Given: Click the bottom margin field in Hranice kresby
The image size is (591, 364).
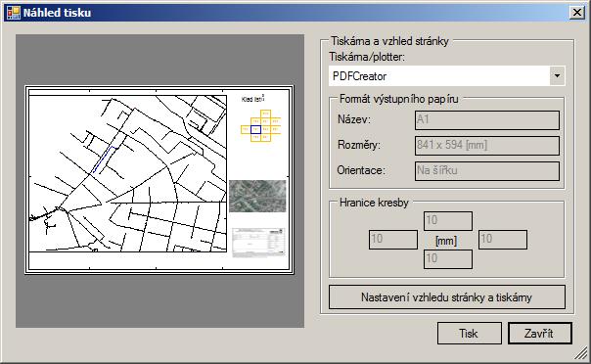Looking at the screenshot, I should point(448,259).
